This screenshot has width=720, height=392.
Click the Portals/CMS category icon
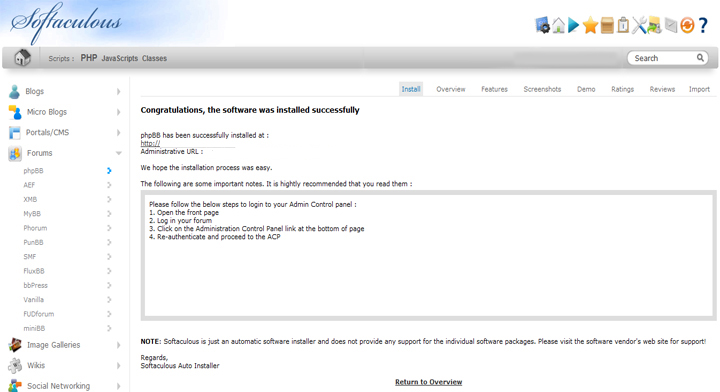click(15, 133)
